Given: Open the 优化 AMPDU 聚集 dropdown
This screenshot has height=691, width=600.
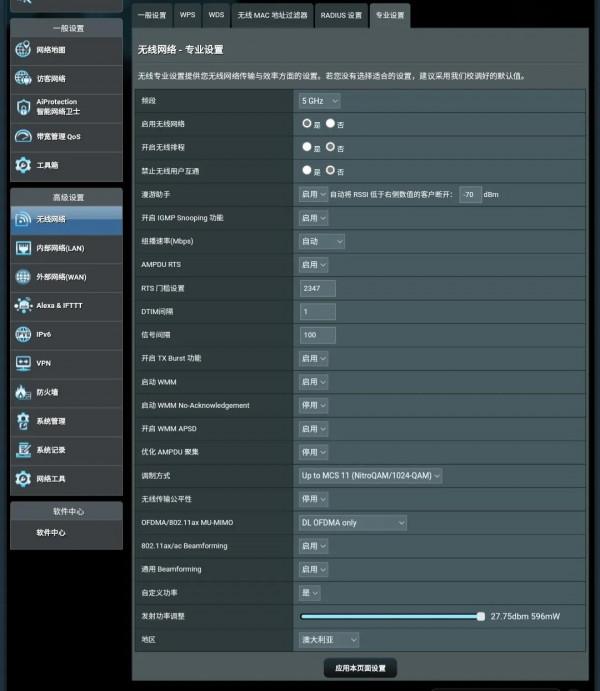Looking at the screenshot, I should click(x=313, y=452).
